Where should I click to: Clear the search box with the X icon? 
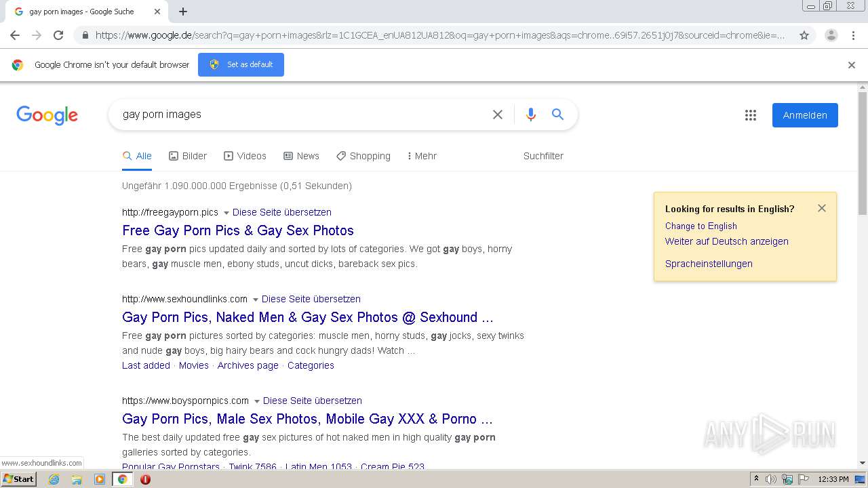click(498, 115)
